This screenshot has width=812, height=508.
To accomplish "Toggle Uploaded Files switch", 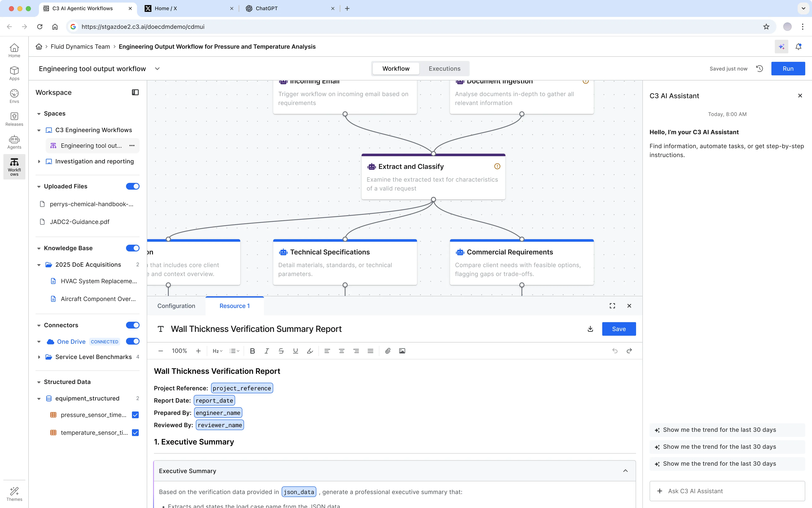I will tap(133, 186).
